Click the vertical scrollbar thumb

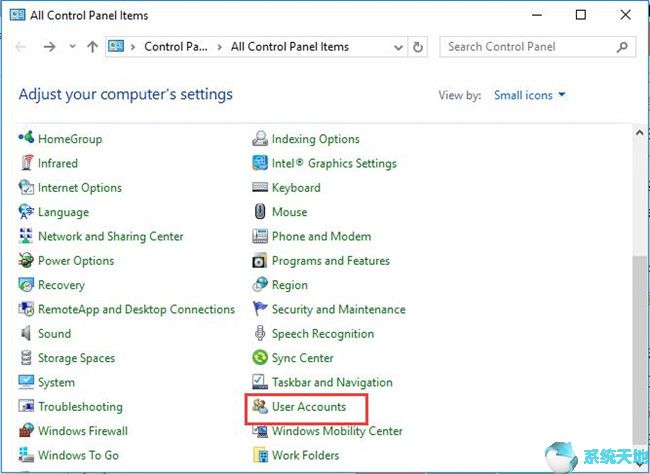click(x=639, y=349)
